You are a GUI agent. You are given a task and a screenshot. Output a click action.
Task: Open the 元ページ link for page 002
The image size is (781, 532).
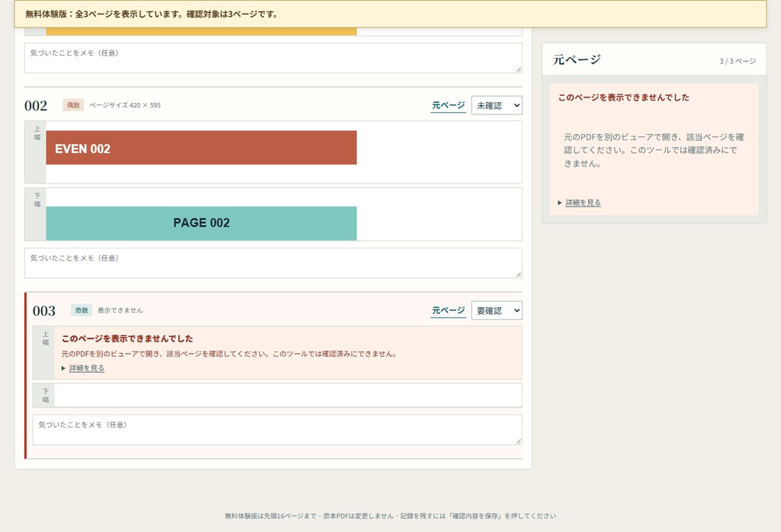448,105
